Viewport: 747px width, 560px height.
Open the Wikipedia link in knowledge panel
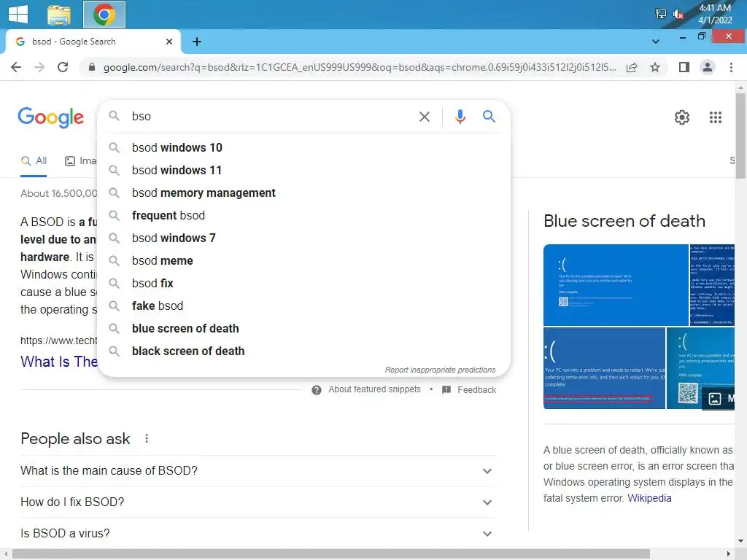[649, 498]
